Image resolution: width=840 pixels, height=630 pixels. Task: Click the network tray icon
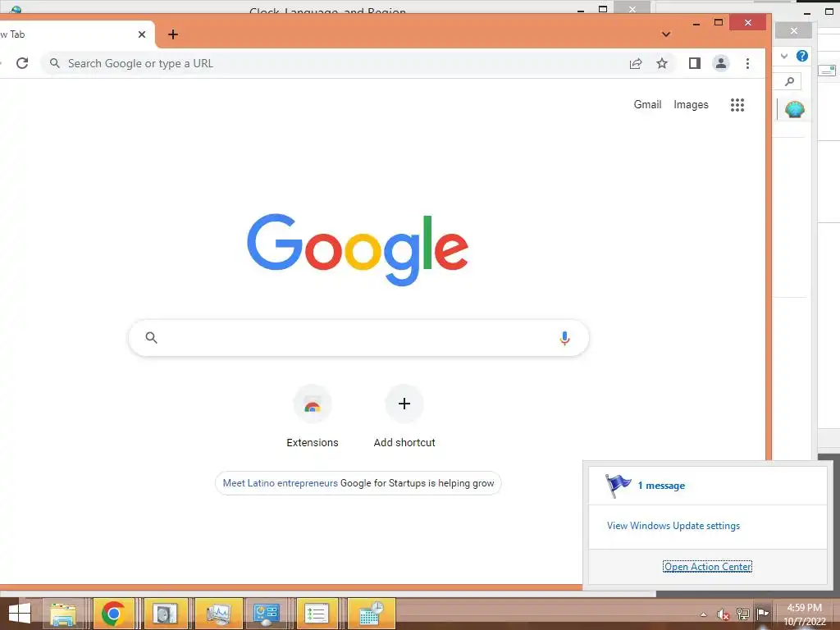click(x=742, y=614)
